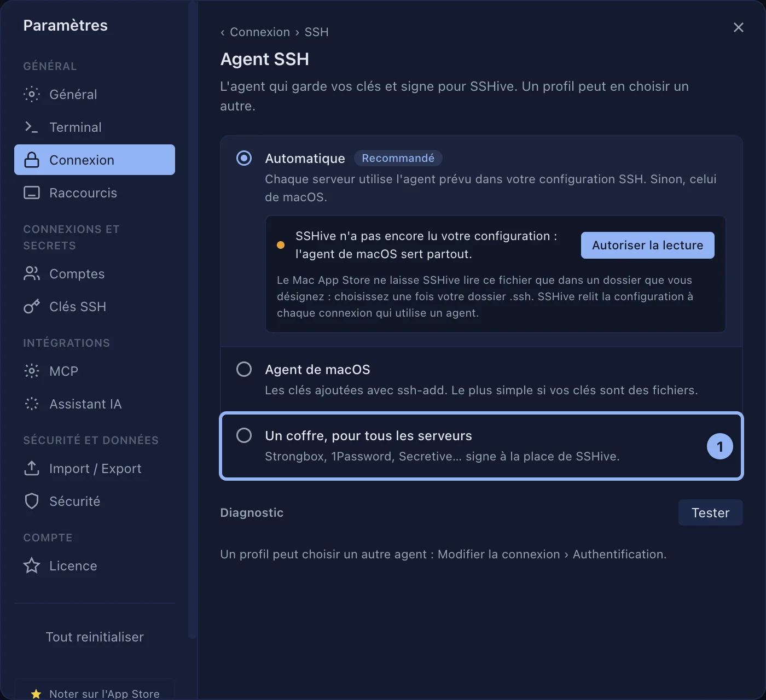Select the Automatique radio button
The height and width of the screenshot is (700, 766).
pos(244,158)
